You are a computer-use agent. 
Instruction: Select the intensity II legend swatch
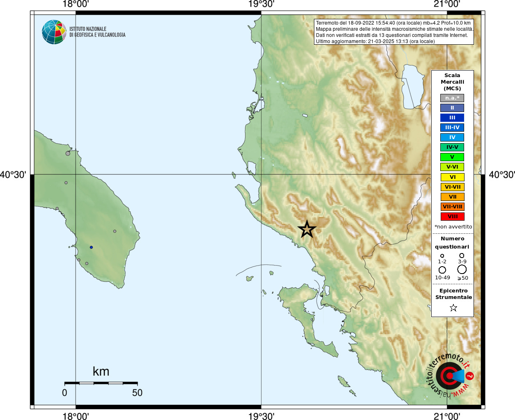[452, 108]
